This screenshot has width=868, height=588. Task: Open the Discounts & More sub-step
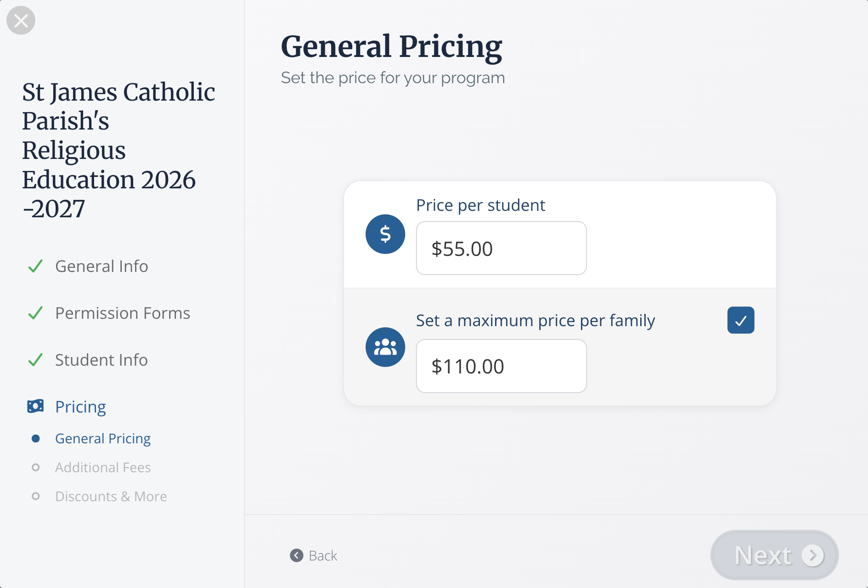point(111,497)
